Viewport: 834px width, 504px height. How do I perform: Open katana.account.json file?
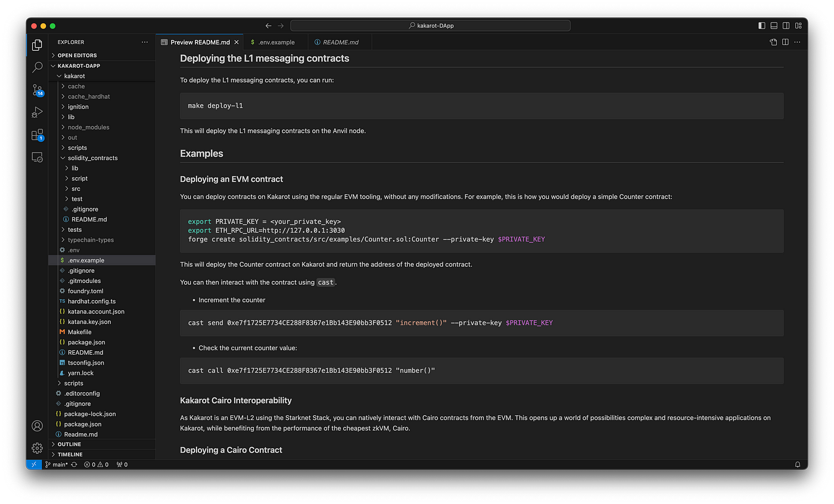102,311
